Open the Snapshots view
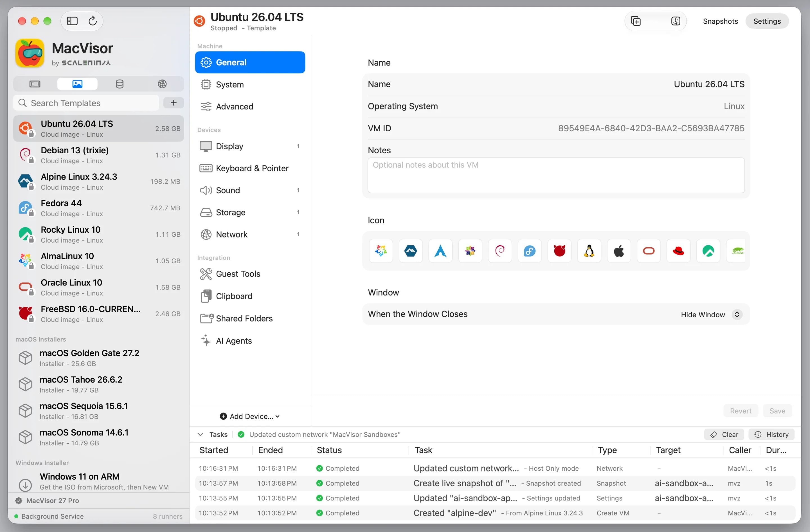This screenshot has height=532, width=810. (720, 21)
